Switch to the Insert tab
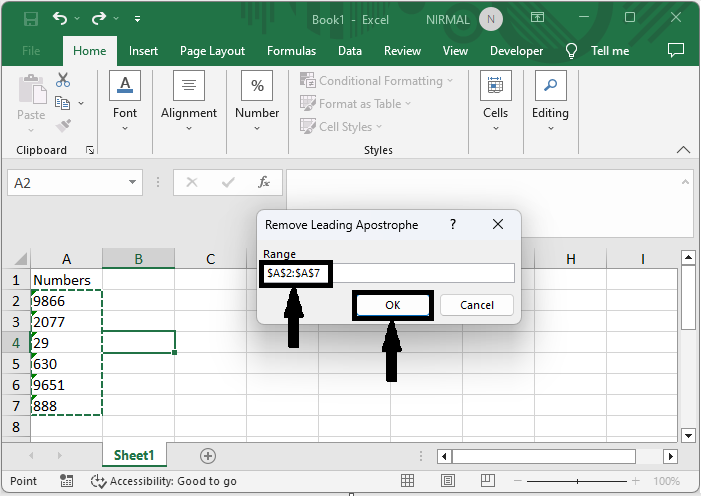Screen dimensions: 701x496 pos(143,51)
